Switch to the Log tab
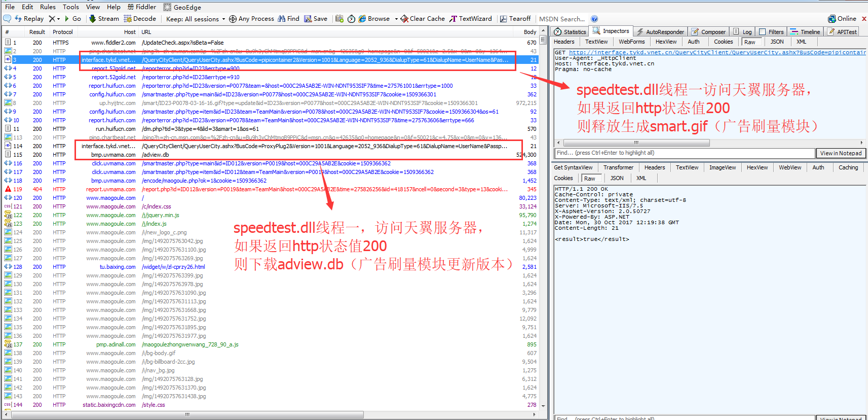The height and width of the screenshot is (420, 868). click(743, 31)
